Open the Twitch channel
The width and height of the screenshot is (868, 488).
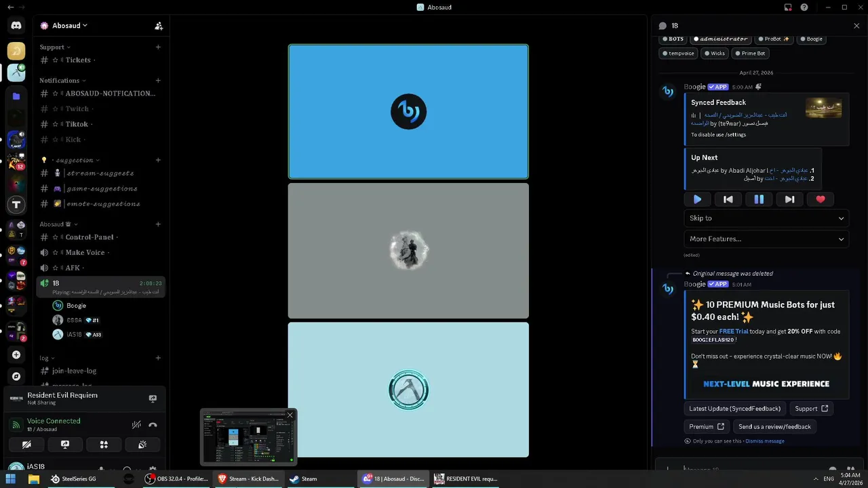[100, 109]
